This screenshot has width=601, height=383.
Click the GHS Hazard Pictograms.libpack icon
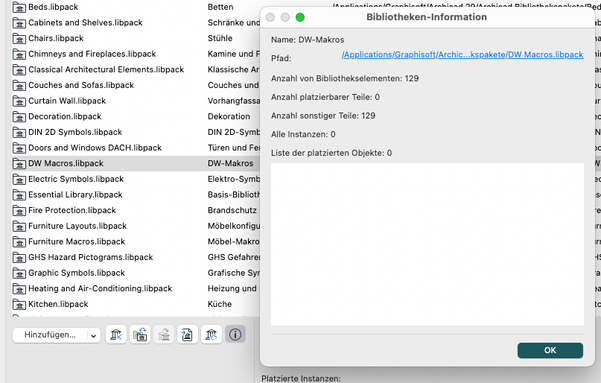point(19,257)
